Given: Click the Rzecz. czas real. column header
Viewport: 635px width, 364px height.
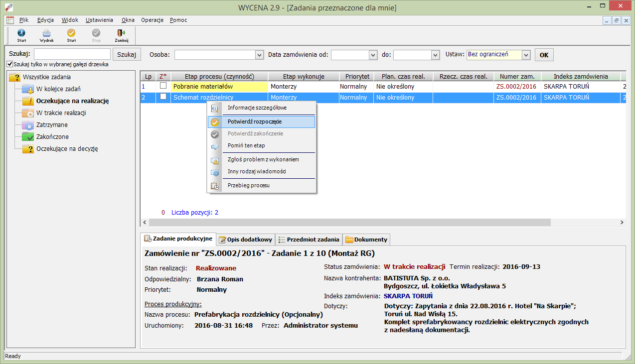Looking at the screenshot, I should pos(464,76).
